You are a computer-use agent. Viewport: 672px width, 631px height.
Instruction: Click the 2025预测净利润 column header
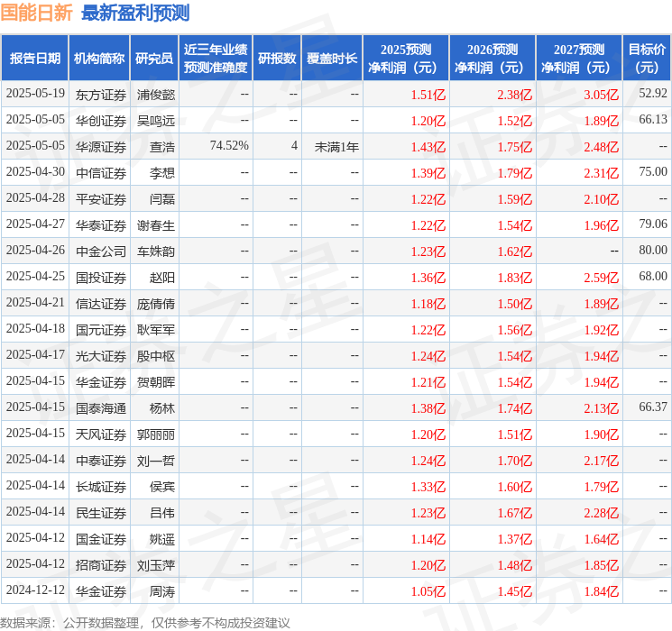(406, 59)
